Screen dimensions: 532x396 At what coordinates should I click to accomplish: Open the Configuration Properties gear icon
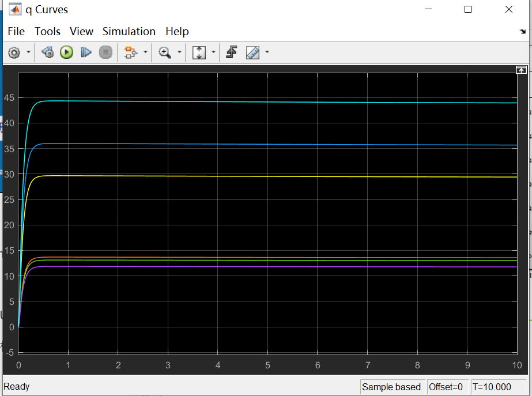[14, 52]
